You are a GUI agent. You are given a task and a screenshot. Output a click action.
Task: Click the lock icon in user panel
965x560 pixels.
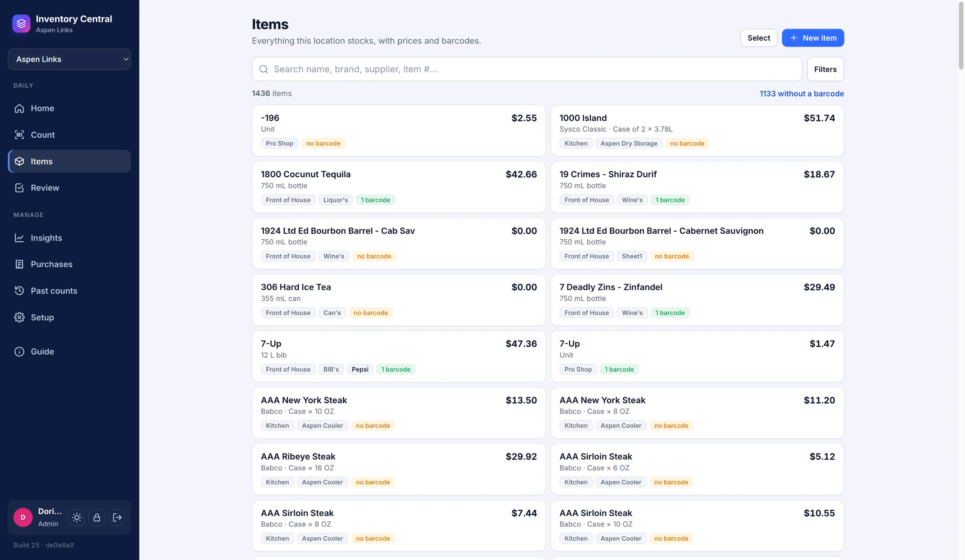[x=97, y=517]
